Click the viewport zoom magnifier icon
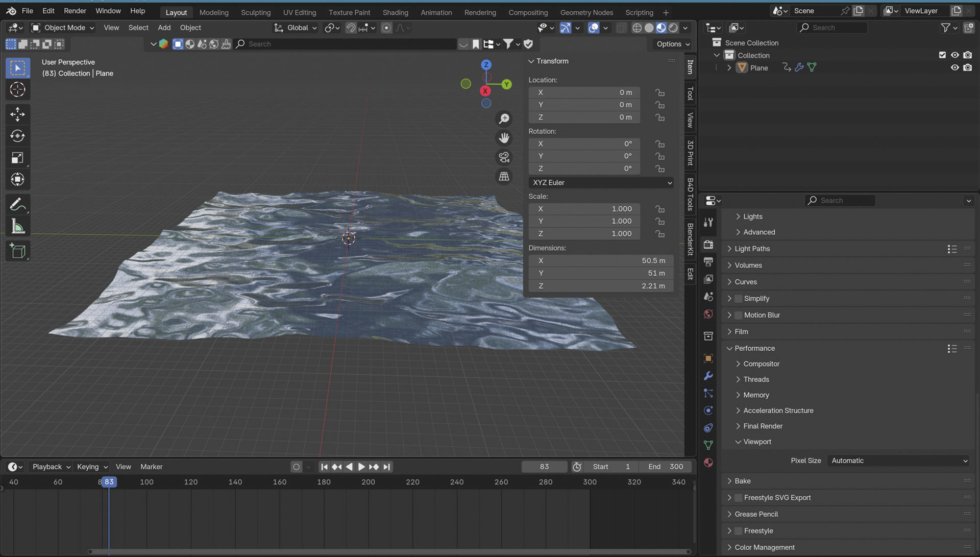This screenshot has height=557, width=980. point(504,119)
